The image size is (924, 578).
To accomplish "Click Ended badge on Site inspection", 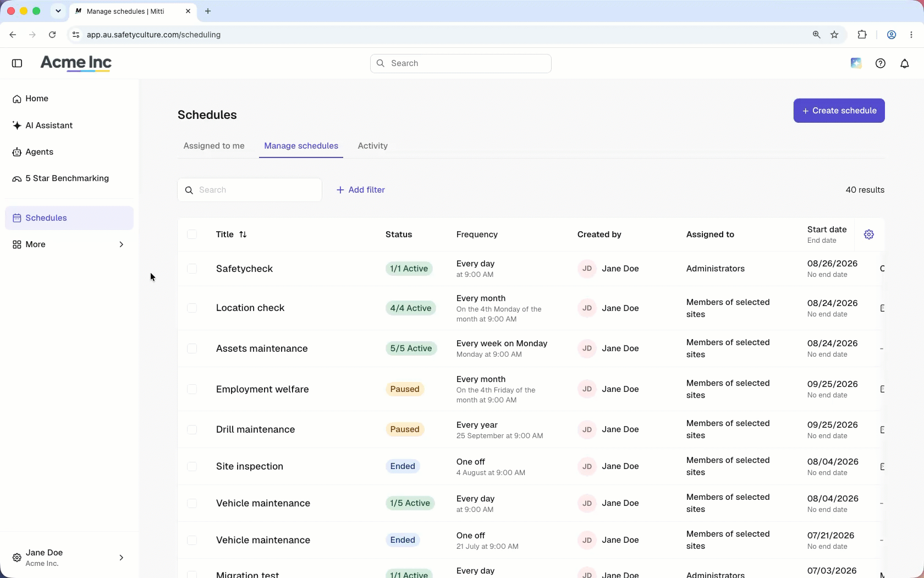I will 403,466.
